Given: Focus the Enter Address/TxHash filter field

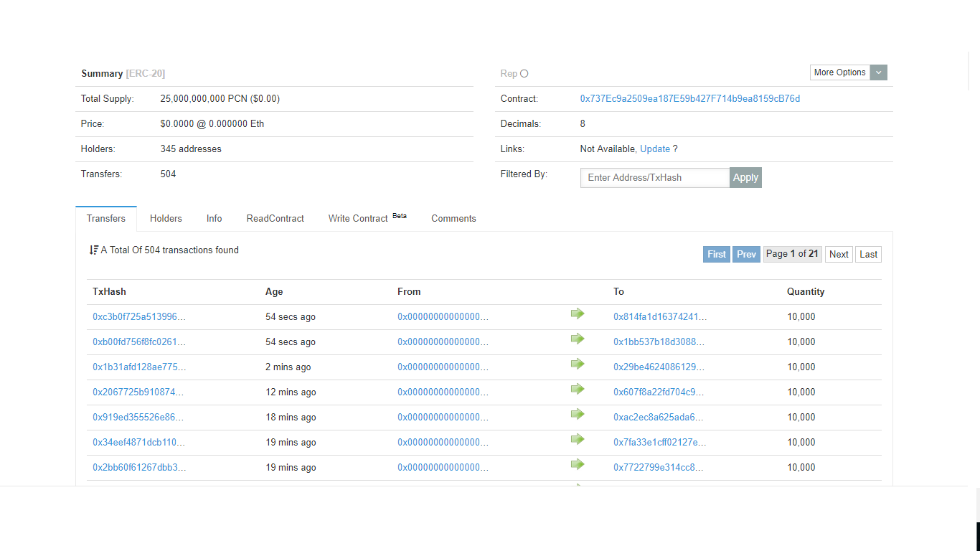Looking at the screenshot, I should (655, 177).
